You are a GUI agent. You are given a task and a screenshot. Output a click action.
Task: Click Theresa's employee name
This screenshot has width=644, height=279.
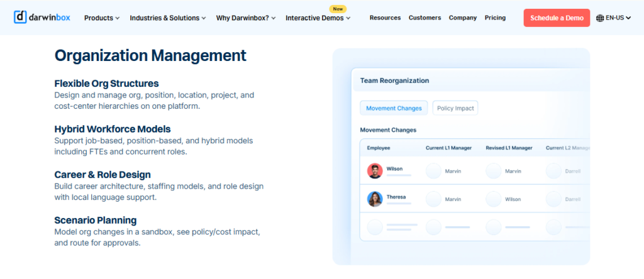[396, 197]
